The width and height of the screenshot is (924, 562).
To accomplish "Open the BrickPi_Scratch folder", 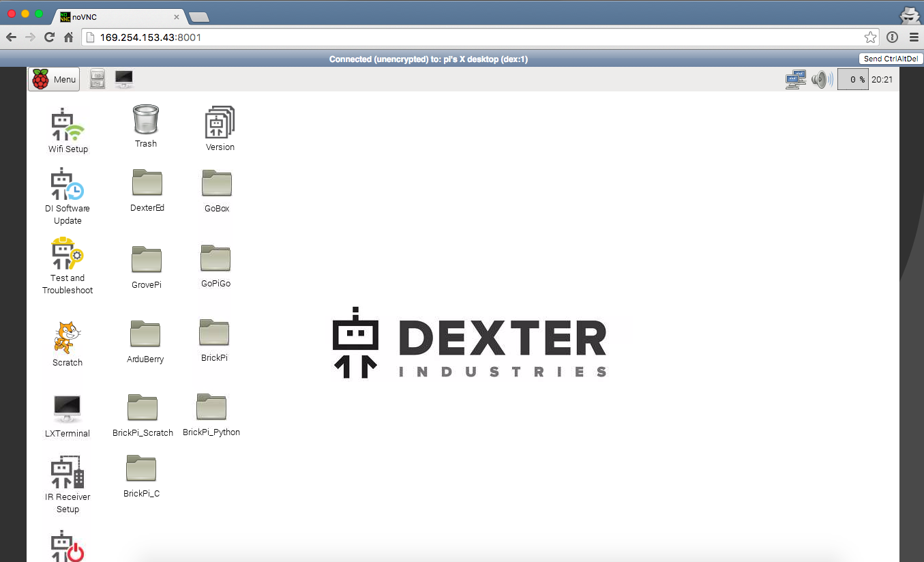I will 143,415.
